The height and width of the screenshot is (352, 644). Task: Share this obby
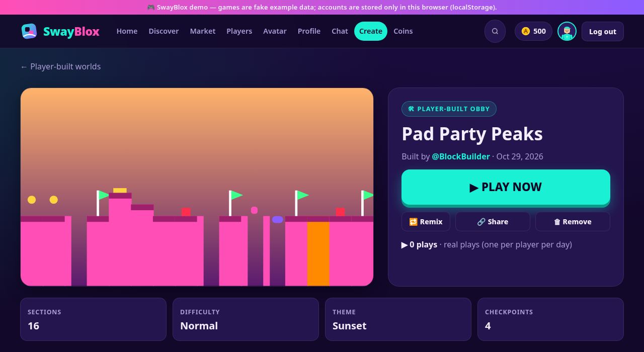pos(493,222)
